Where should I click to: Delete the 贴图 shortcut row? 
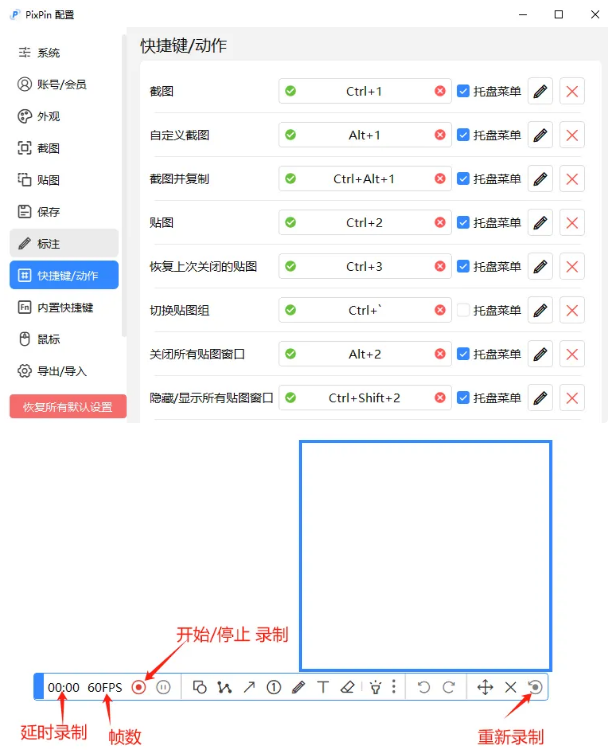click(572, 223)
